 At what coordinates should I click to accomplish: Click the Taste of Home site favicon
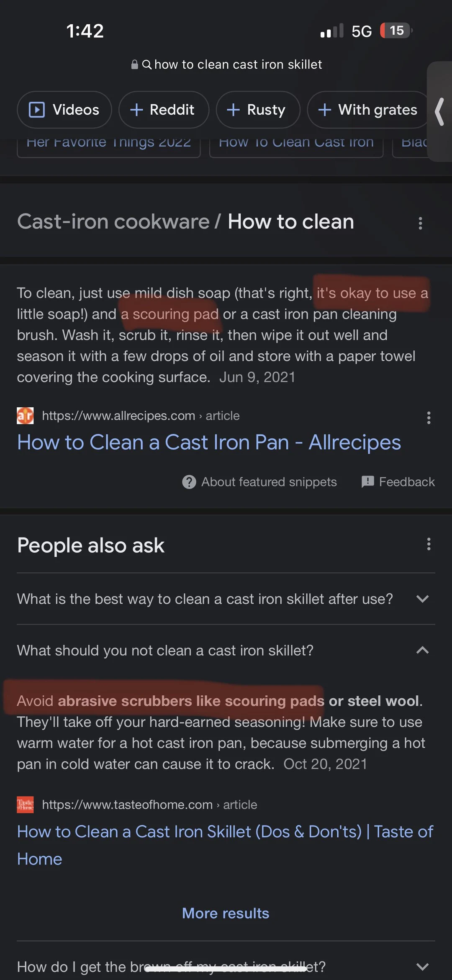pyautogui.click(x=24, y=804)
